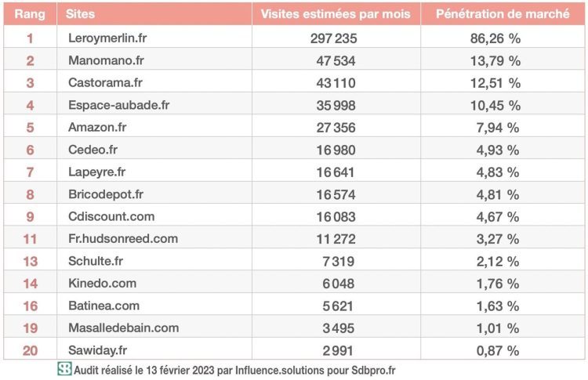
Task: Select the Kinedo.com row label
Action: pyautogui.click(x=102, y=283)
